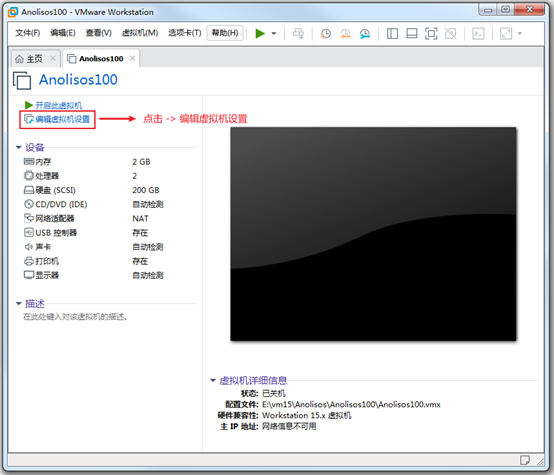Click the Anolisos100 VM title heading
Screen dimensions: 554x475
(x=78, y=80)
